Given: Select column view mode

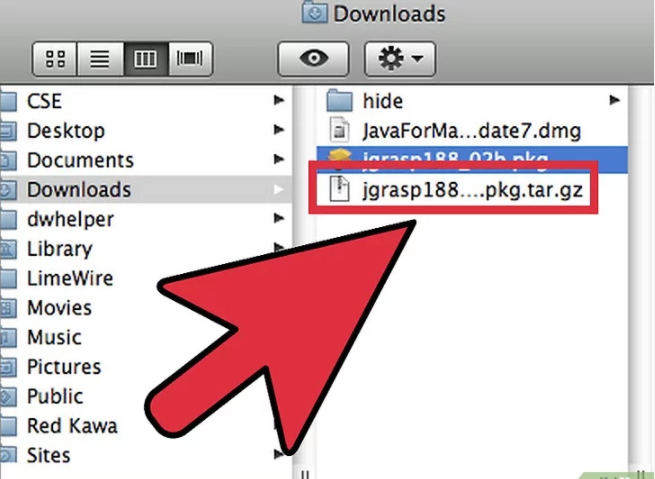Looking at the screenshot, I should 144,60.
